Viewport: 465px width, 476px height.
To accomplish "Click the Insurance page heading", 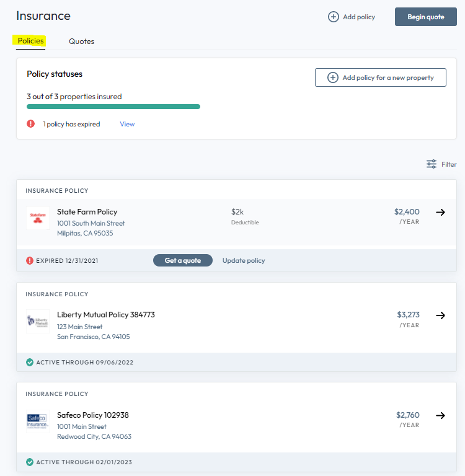I will click(43, 15).
